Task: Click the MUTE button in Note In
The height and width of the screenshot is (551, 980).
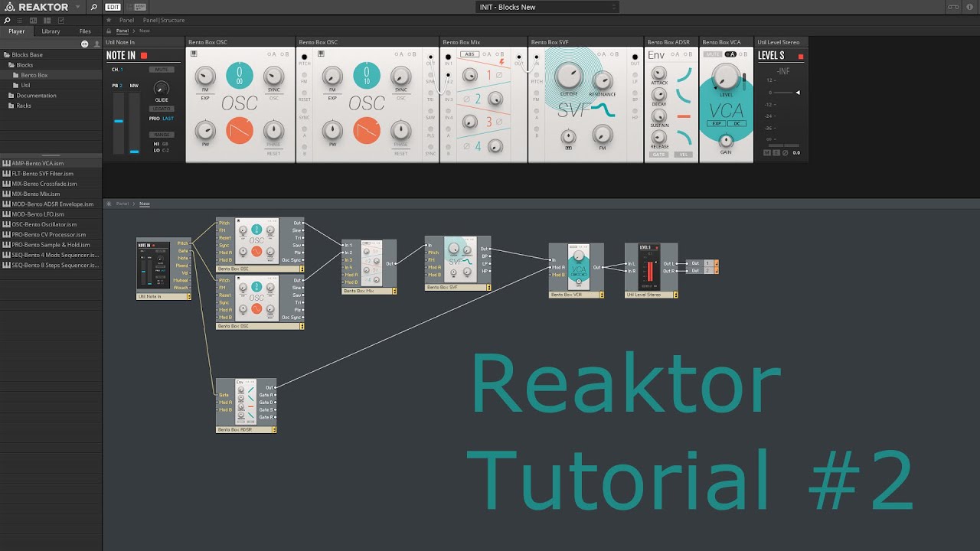Action: pos(162,70)
